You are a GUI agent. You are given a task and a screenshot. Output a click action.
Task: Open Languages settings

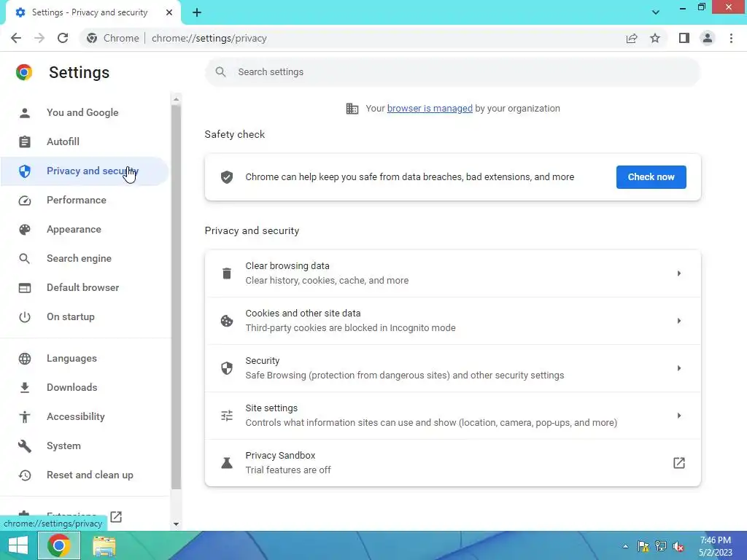pos(85,359)
